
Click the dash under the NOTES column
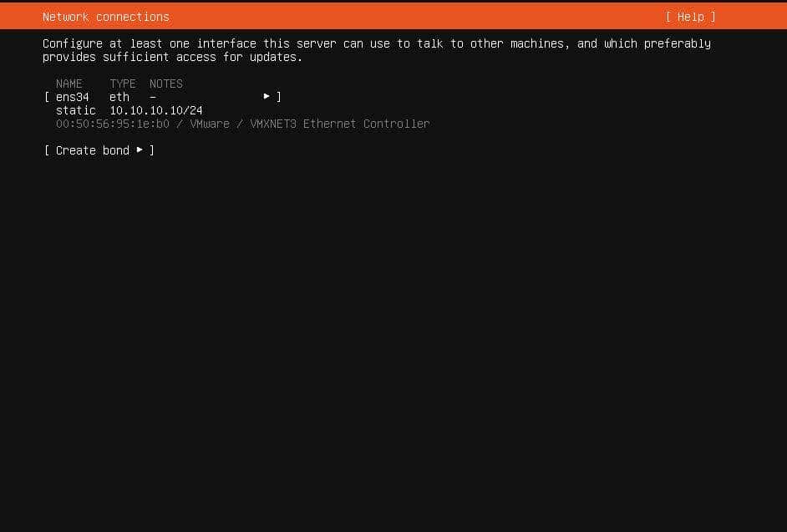pos(153,96)
